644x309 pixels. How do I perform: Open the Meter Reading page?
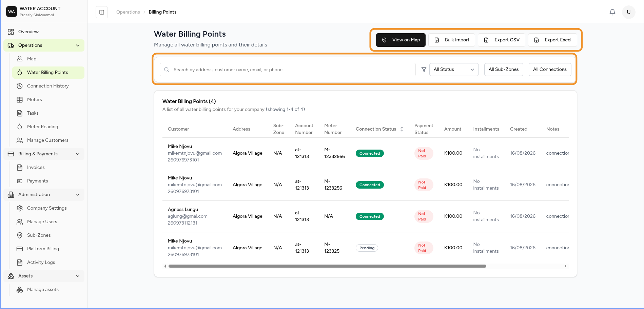click(x=48, y=127)
